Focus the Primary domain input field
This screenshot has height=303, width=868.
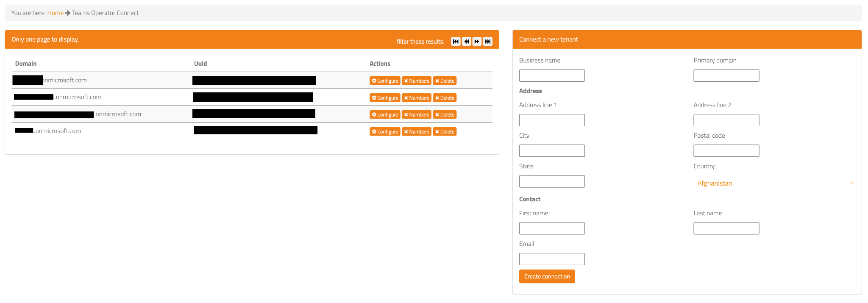tap(726, 76)
